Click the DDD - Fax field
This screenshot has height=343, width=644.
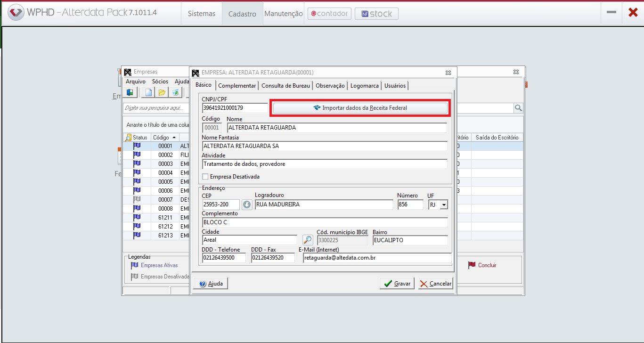pos(273,258)
